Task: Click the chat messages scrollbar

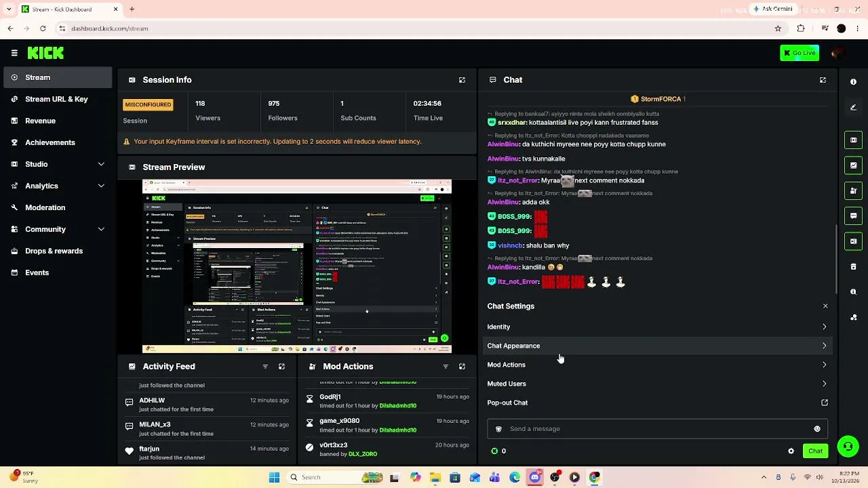Action: tap(836, 258)
